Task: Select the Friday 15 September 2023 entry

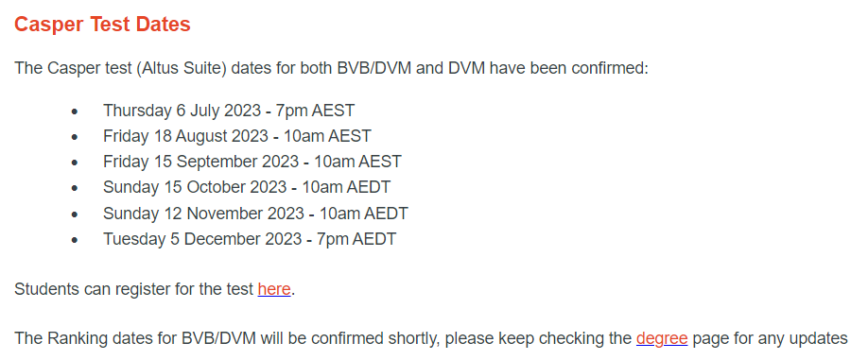Action: tap(252, 162)
